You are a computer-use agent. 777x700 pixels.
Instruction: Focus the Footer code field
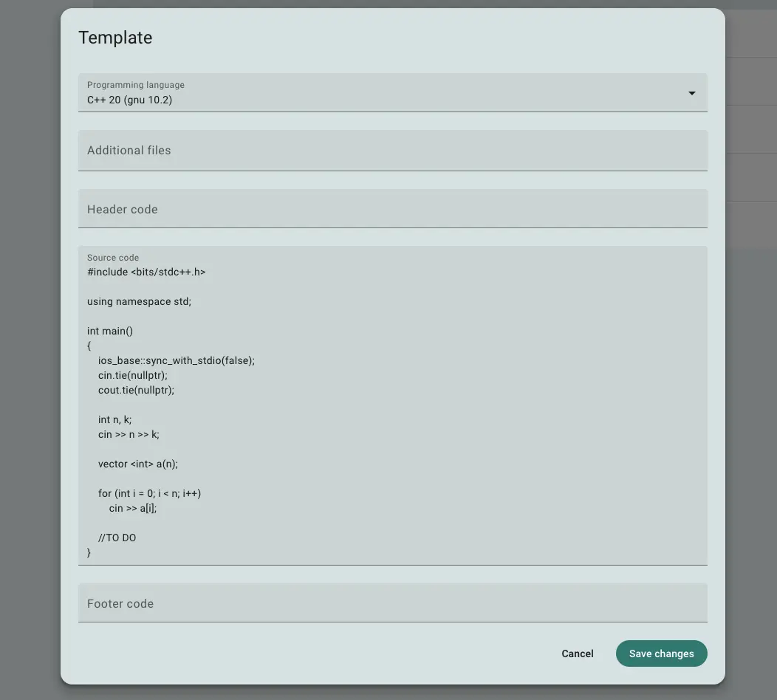392,603
